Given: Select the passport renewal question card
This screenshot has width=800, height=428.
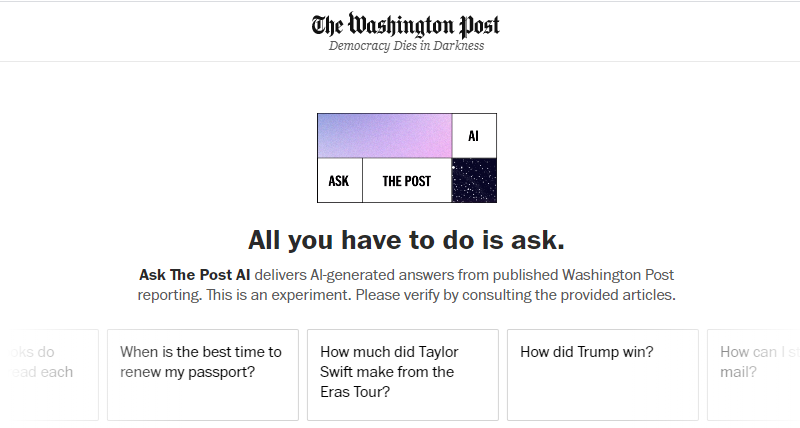Looking at the screenshot, I should tap(203, 375).
